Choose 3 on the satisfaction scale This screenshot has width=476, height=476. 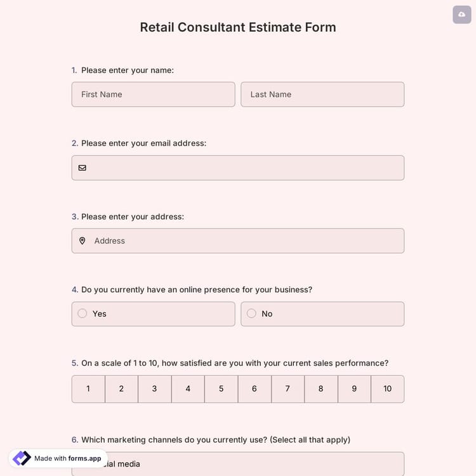click(154, 388)
